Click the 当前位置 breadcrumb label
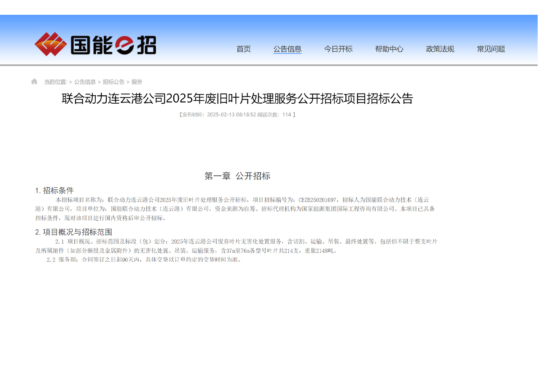 (x=56, y=82)
